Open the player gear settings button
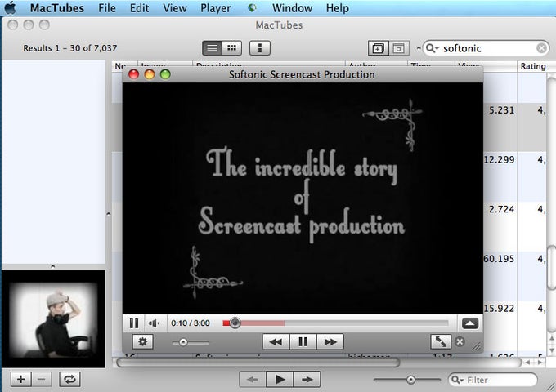The image size is (556, 392). [142, 341]
